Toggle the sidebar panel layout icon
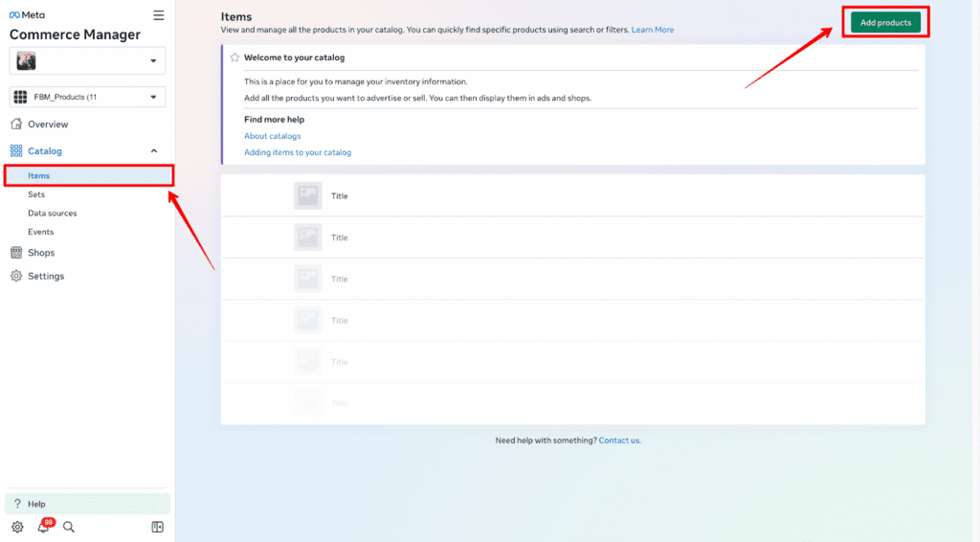The height and width of the screenshot is (542, 980). click(x=158, y=527)
